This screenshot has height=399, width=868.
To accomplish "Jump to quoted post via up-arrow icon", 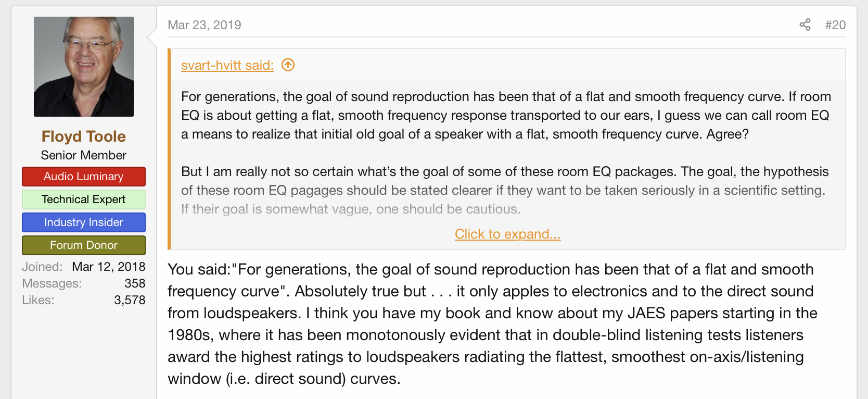I will [x=288, y=65].
